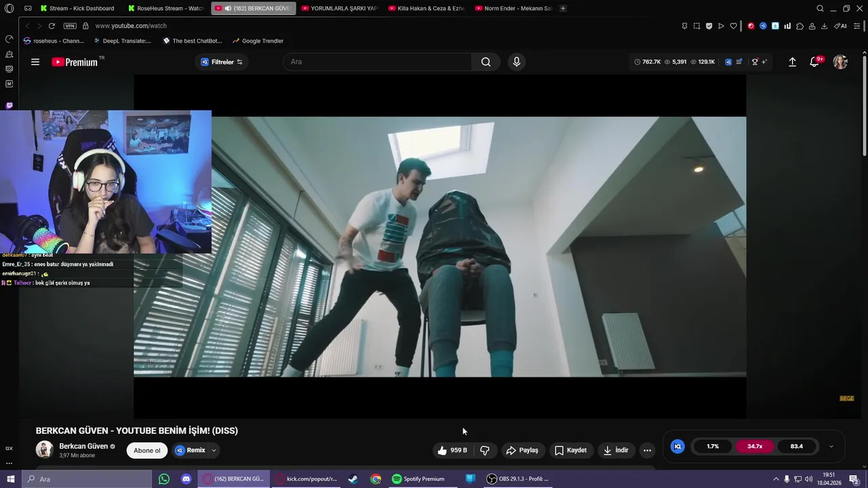
Task: Open the Berkcan Güven channel avatar
Action: (45, 450)
